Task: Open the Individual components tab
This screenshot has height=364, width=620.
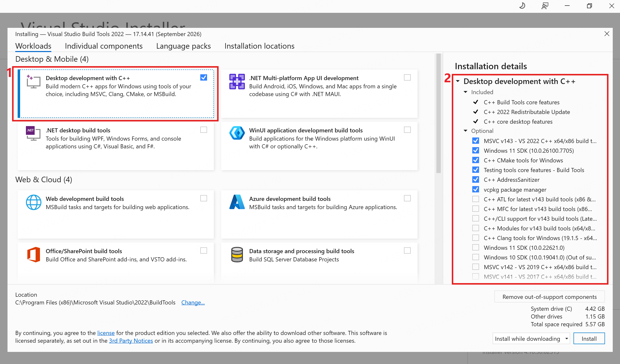Action: pyautogui.click(x=104, y=46)
